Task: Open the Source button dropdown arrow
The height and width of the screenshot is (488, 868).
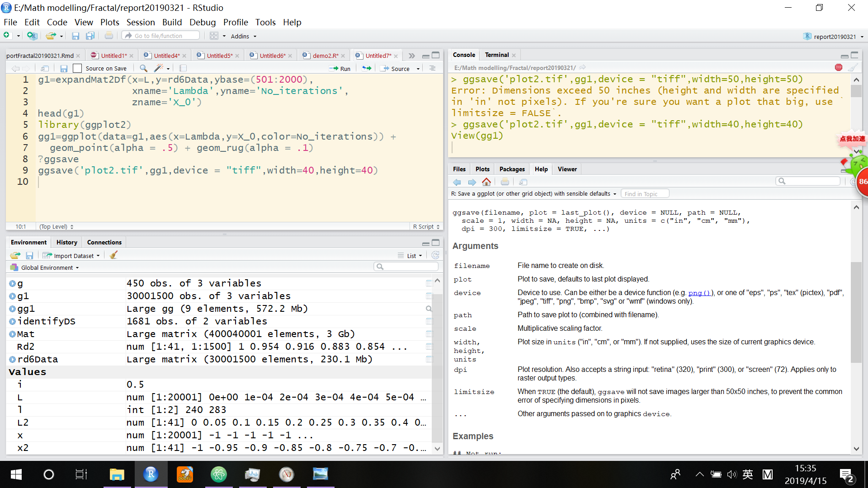Action: [418, 69]
